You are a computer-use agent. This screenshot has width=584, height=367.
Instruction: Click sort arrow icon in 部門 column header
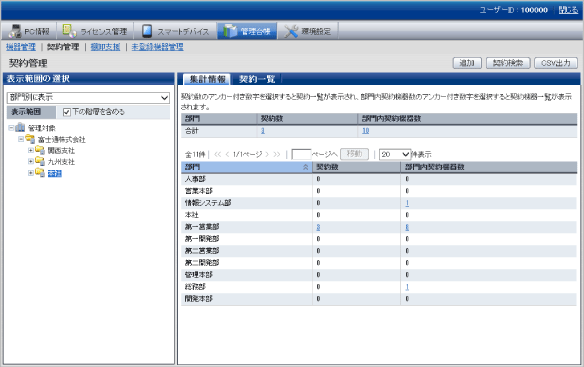[306, 167]
